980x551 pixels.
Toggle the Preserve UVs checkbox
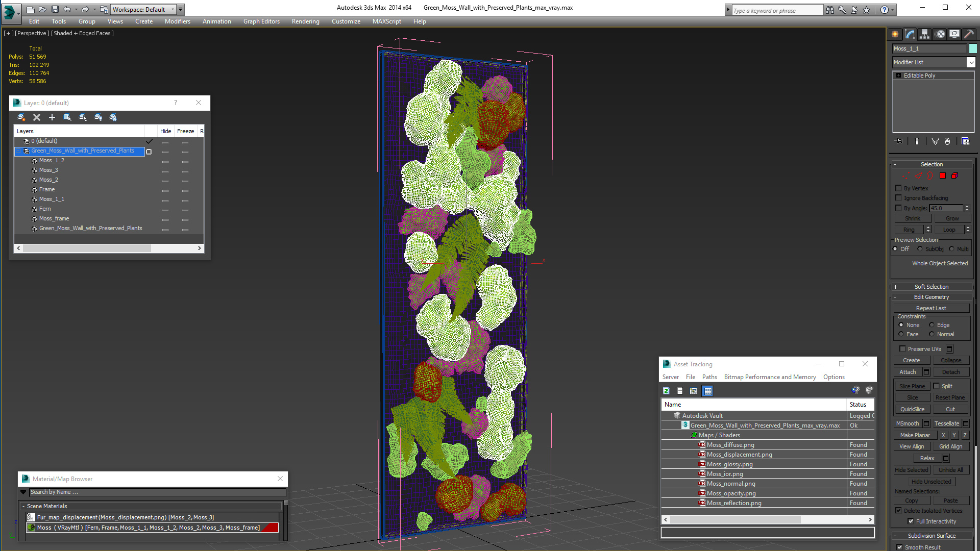tap(902, 349)
